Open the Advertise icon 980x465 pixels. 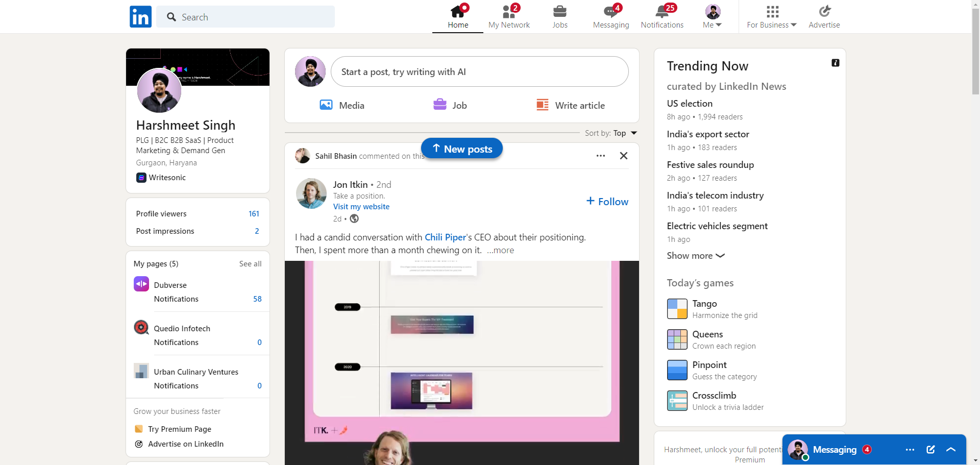pos(824,17)
